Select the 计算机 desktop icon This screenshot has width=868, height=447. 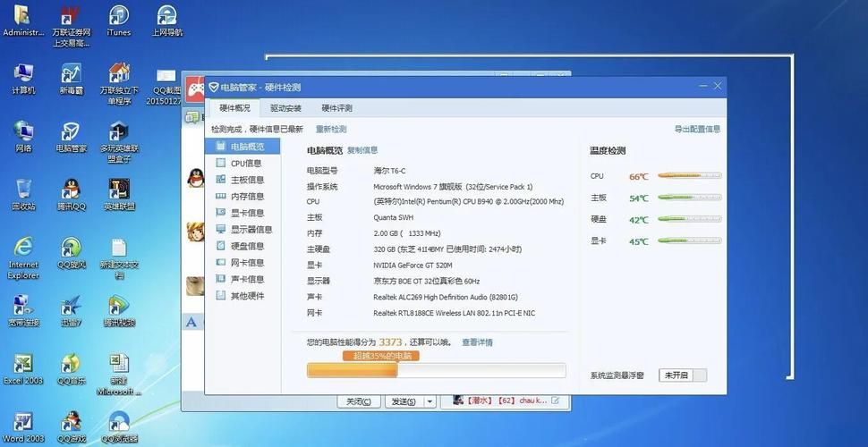pyautogui.click(x=23, y=80)
